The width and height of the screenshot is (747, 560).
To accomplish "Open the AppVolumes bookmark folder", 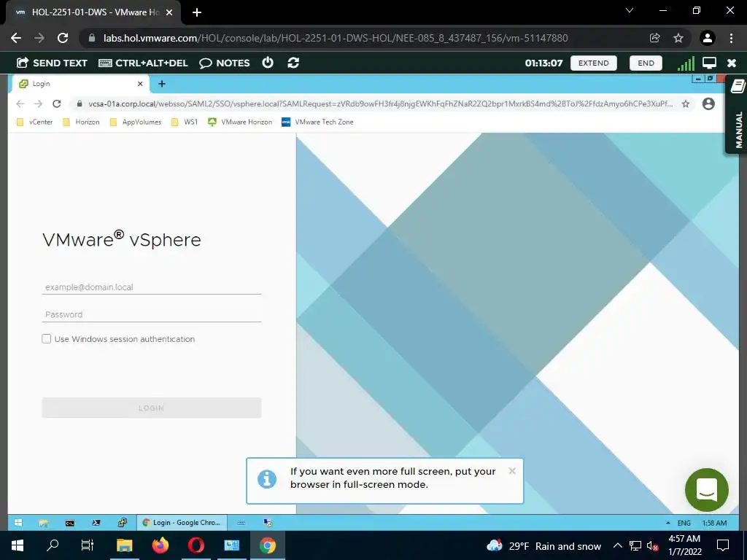I will point(136,122).
